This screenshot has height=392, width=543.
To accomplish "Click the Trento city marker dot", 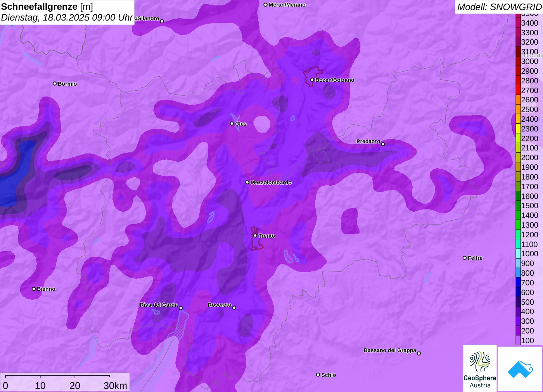I will pyautogui.click(x=255, y=236).
